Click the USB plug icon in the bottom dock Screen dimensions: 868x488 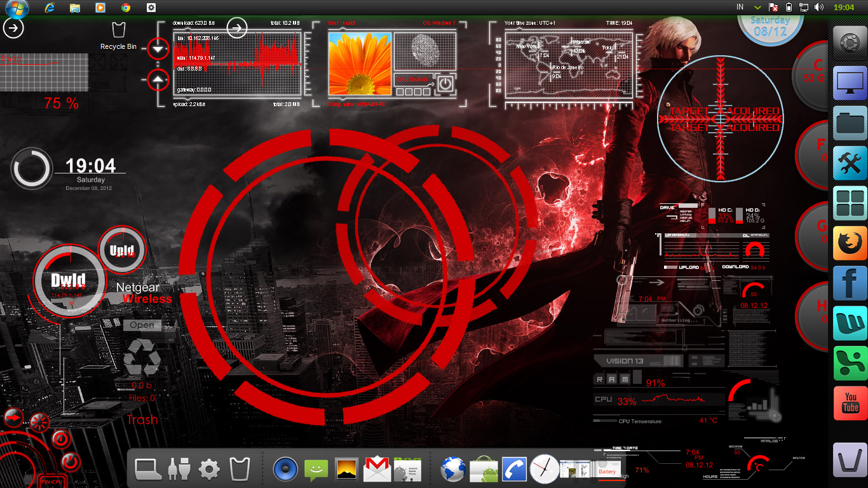click(179, 469)
